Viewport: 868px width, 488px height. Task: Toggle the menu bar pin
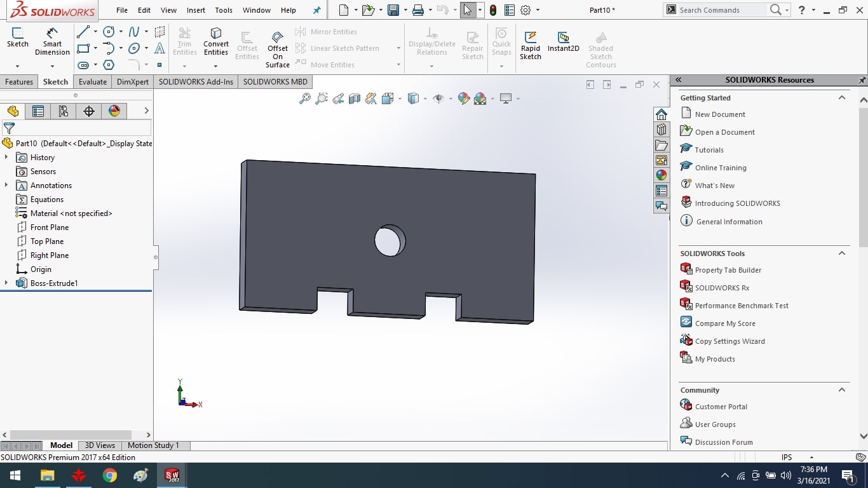pos(317,10)
